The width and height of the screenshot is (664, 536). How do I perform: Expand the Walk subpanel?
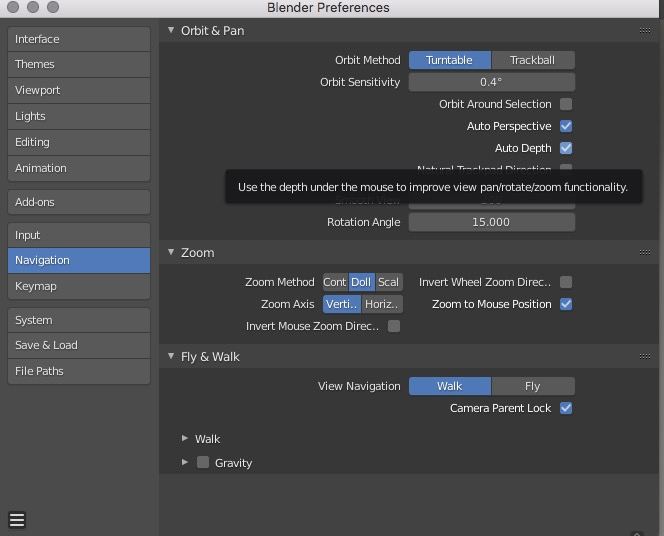185,438
